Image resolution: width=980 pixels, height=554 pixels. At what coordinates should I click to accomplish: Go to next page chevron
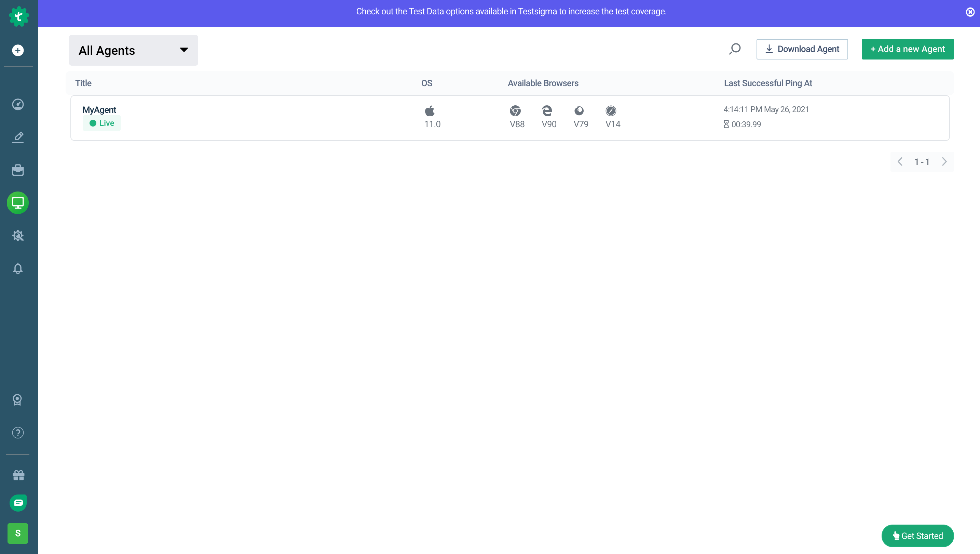[944, 162]
